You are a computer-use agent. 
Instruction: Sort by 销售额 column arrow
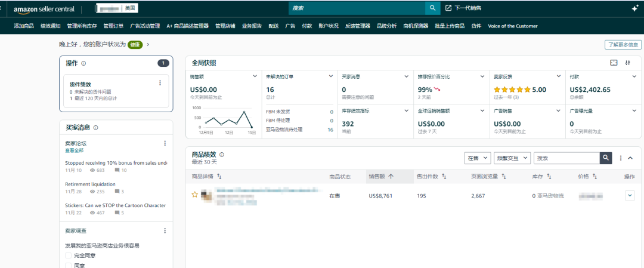[x=391, y=176]
